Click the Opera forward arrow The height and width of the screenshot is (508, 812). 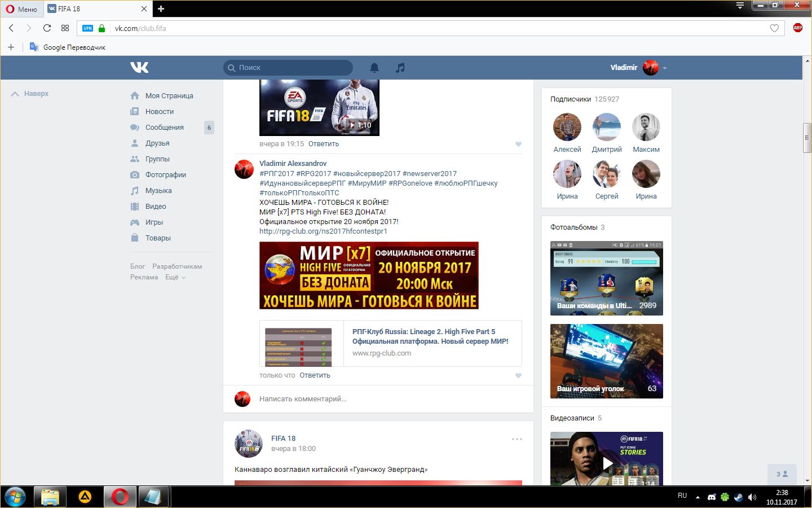click(29, 28)
